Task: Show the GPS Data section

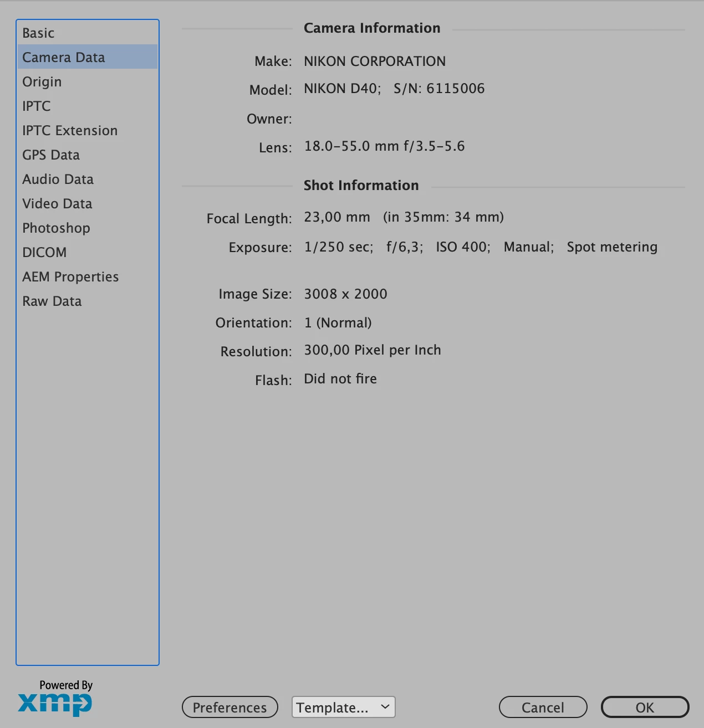Action: 88,155
